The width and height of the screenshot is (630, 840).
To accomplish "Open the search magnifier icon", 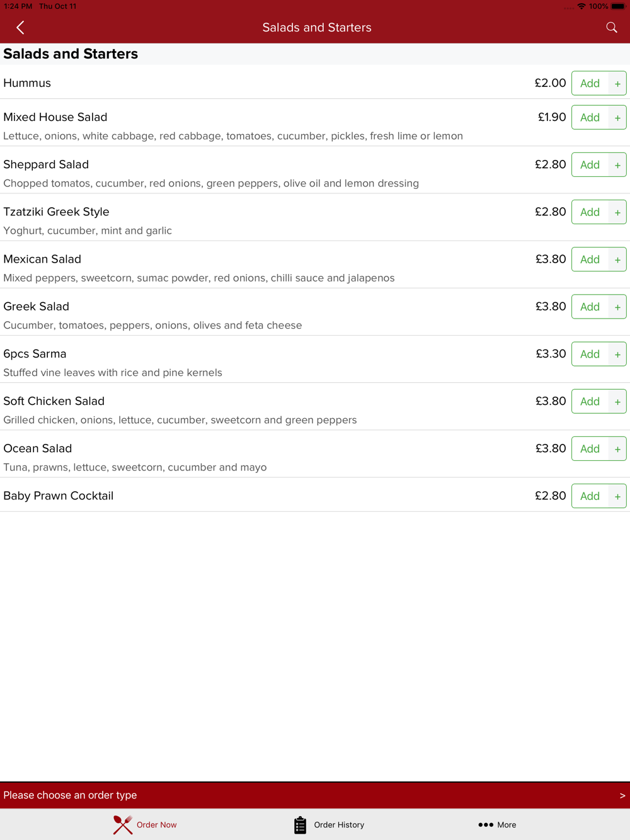I will coord(611,28).
